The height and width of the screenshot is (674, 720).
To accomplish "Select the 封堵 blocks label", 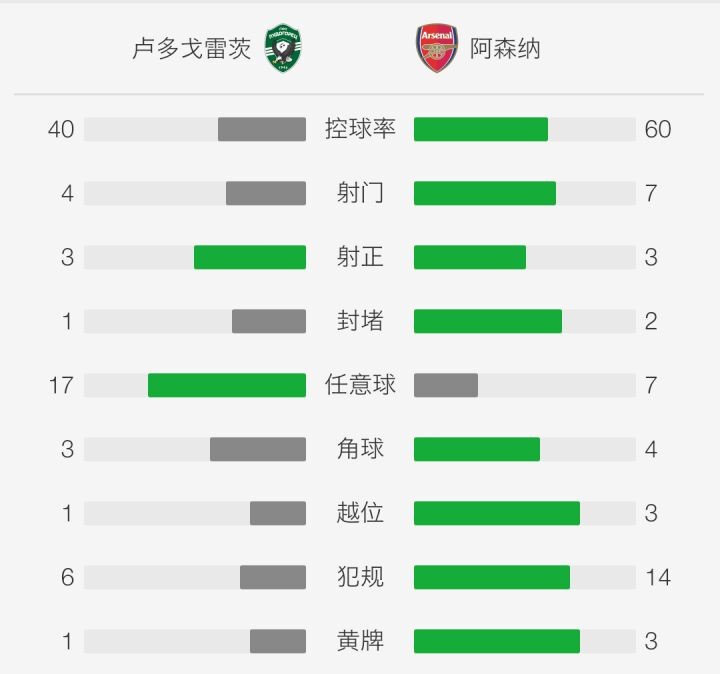I will 360,321.
